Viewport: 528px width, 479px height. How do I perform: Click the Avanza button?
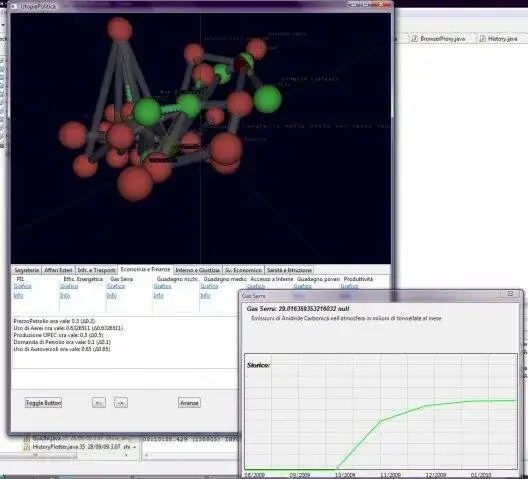coord(189,403)
